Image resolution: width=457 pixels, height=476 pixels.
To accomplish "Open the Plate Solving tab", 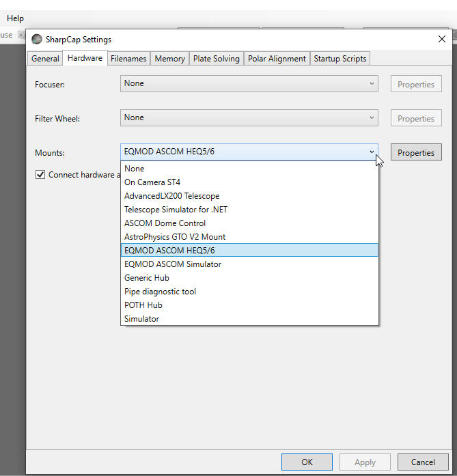I will pyautogui.click(x=216, y=59).
